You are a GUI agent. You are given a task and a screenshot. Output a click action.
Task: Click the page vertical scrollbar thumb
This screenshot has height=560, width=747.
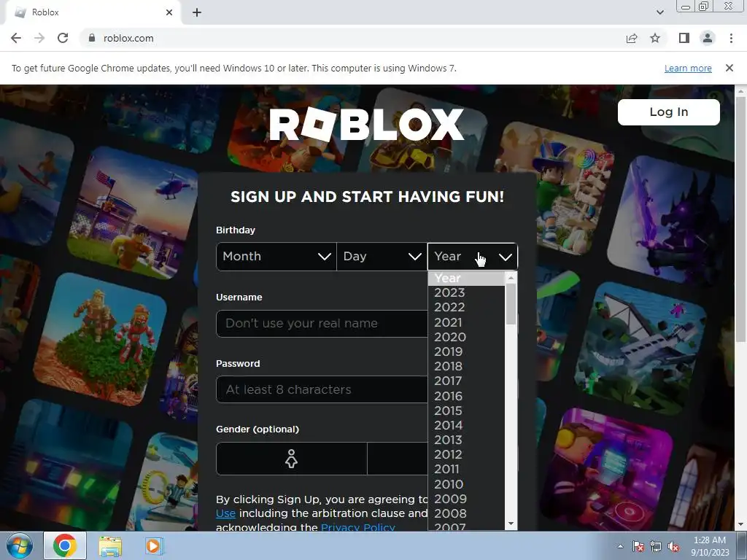click(x=740, y=219)
